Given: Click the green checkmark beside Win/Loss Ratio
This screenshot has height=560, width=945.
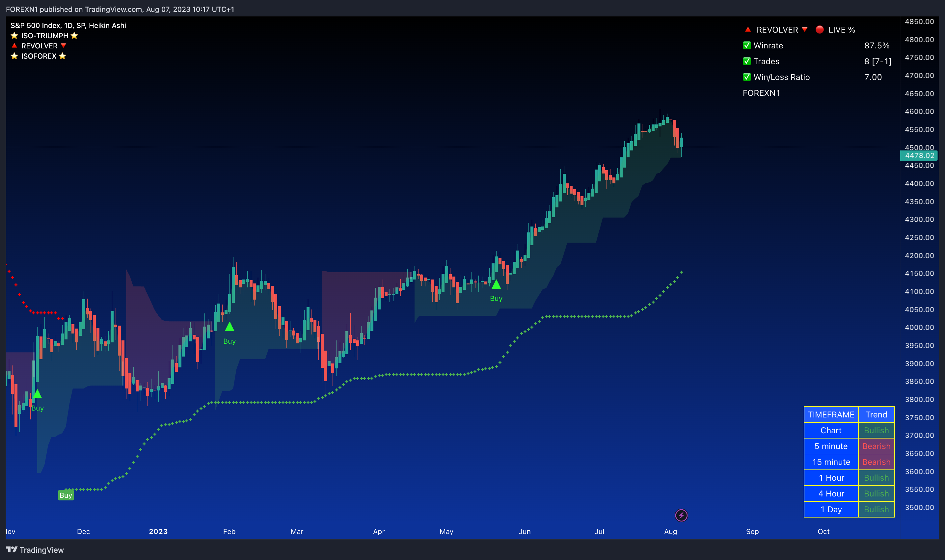Looking at the screenshot, I should [747, 77].
